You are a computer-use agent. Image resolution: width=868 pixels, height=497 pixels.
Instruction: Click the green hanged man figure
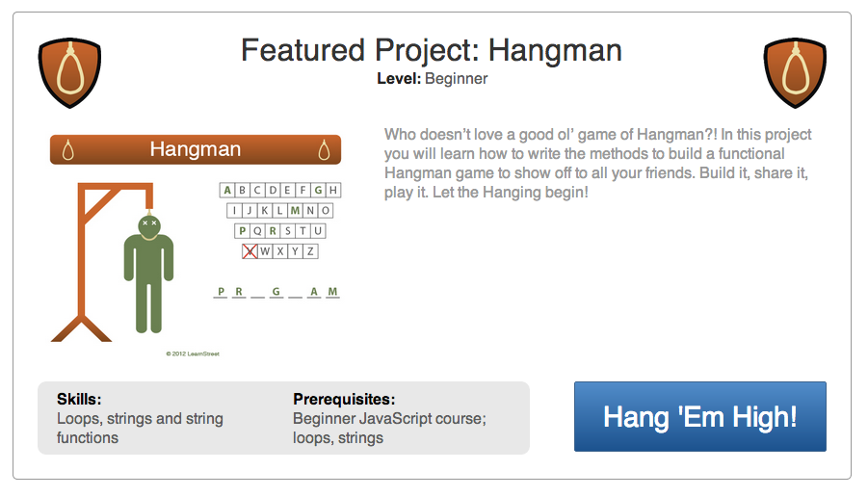click(x=149, y=275)
